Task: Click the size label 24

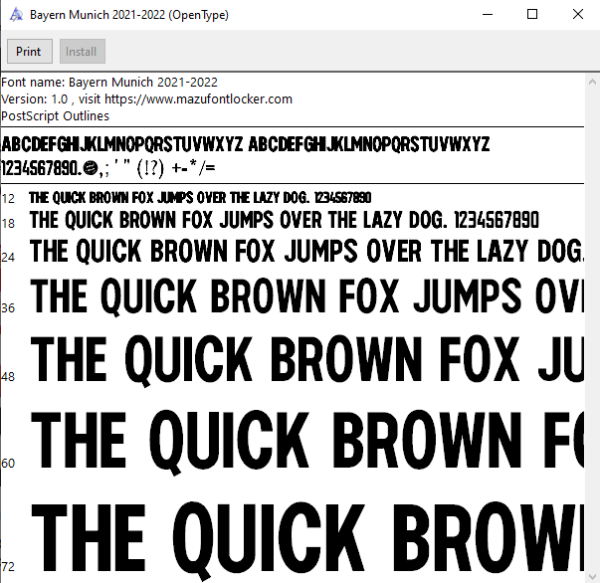Action: [x=8, y=257]
